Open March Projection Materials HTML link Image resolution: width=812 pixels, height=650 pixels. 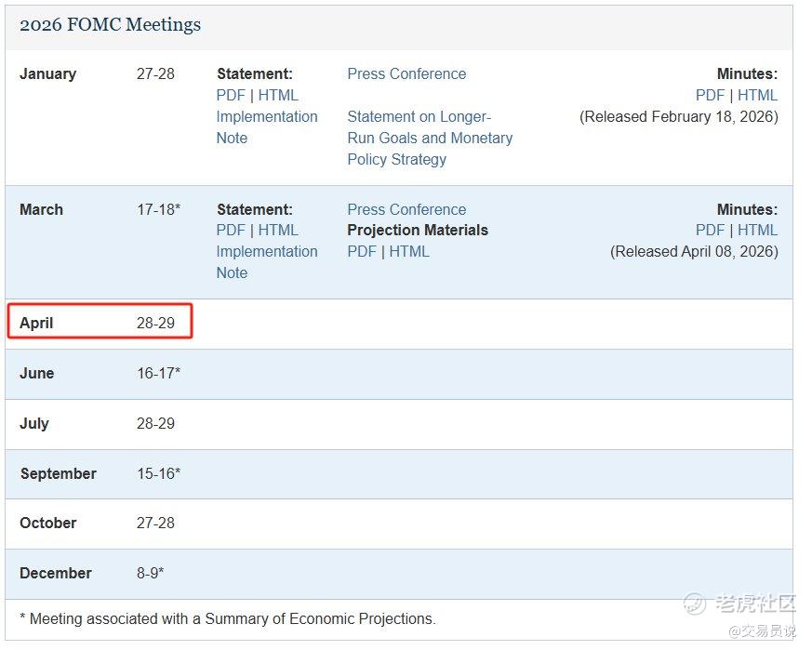click(x=409, y=251)
